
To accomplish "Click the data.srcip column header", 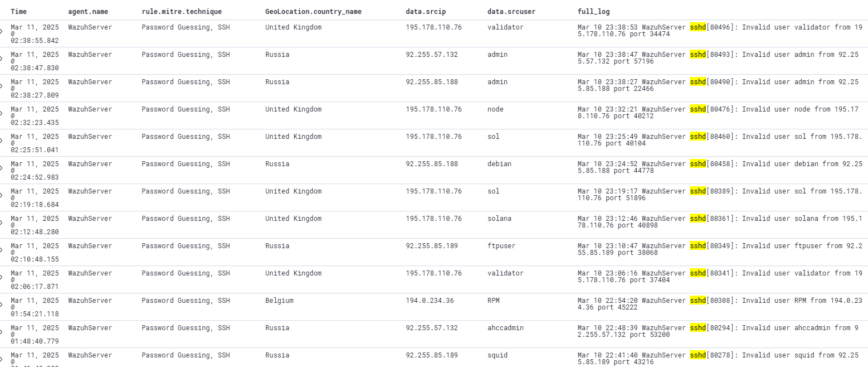I will [426, 11].
